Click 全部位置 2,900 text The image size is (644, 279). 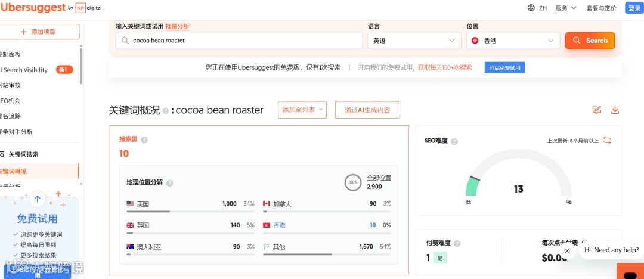(x=379, y=182)
